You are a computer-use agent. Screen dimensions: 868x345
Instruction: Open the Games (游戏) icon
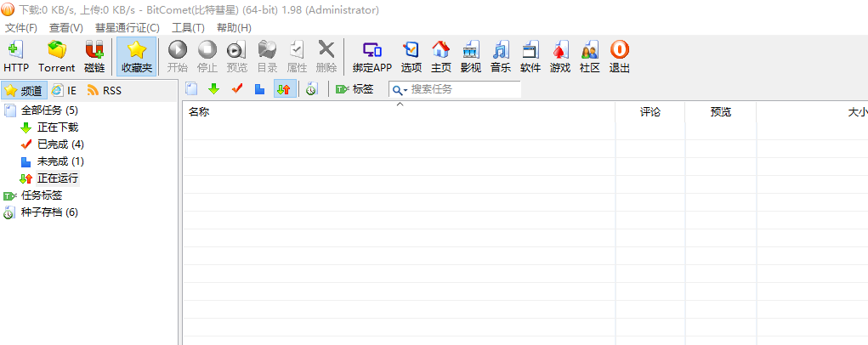(560, 56)
